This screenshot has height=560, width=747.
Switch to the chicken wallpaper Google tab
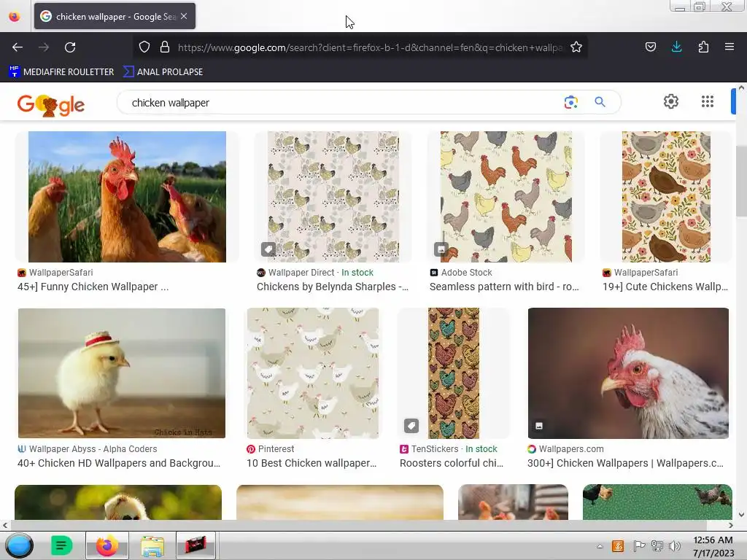coord(115,16)
